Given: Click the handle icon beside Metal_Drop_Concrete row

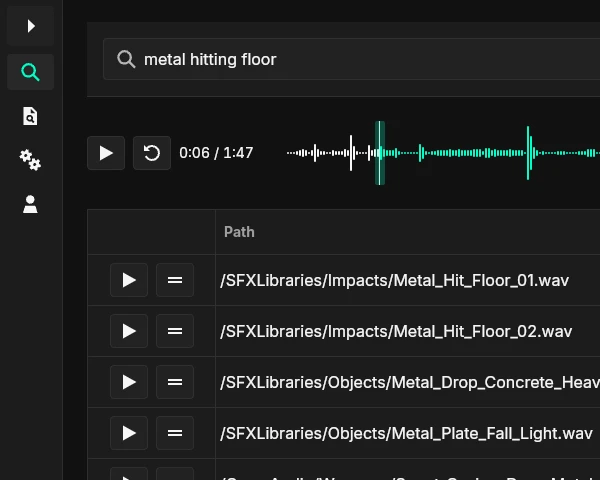Looking at the screenshot, I should pyautogui.click(x=175, y=382).
